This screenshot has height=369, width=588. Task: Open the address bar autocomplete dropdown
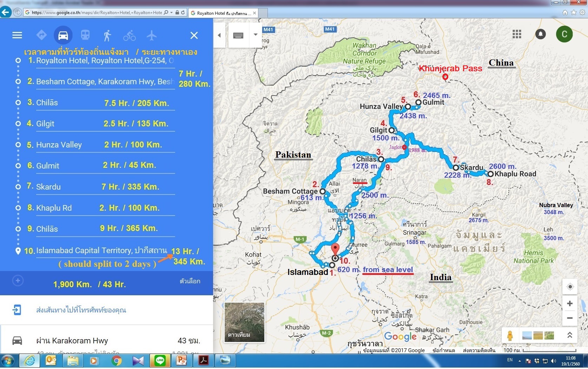[171, 12]
